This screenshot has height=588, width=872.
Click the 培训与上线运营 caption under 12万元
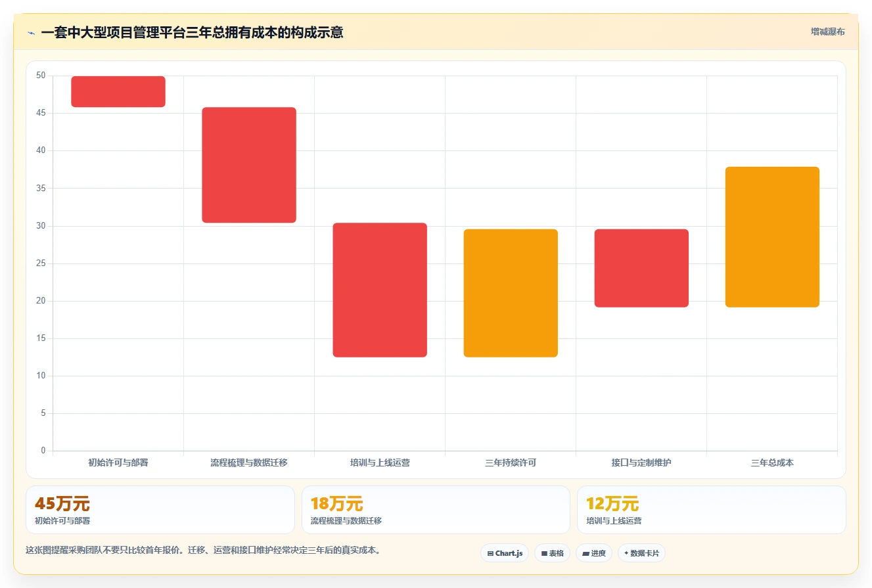point(614,521)
